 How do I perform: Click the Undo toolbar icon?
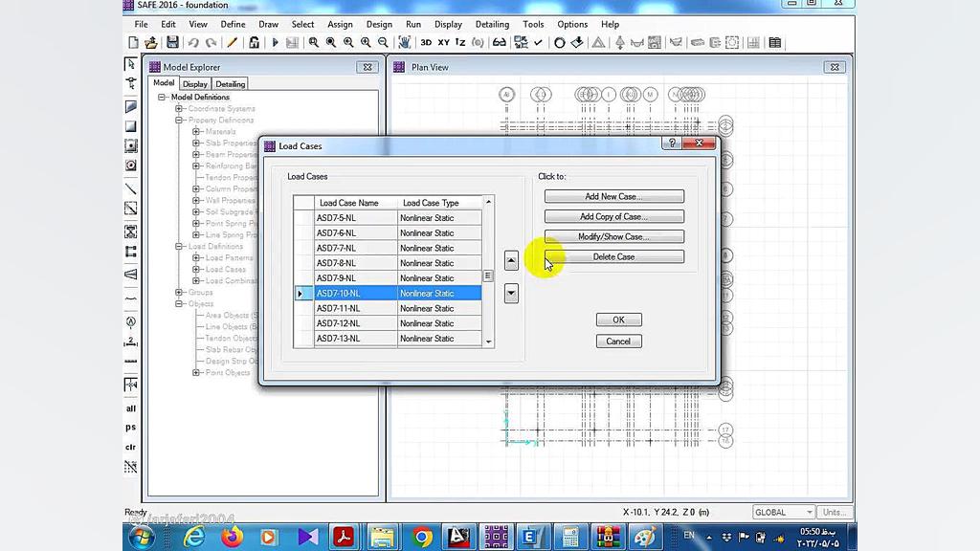[x=193, y=42]
